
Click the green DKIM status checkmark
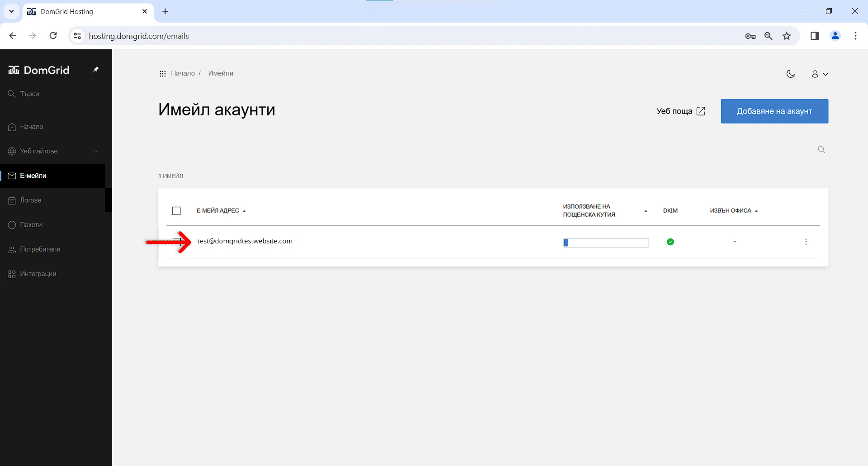[x=670, y=242]
